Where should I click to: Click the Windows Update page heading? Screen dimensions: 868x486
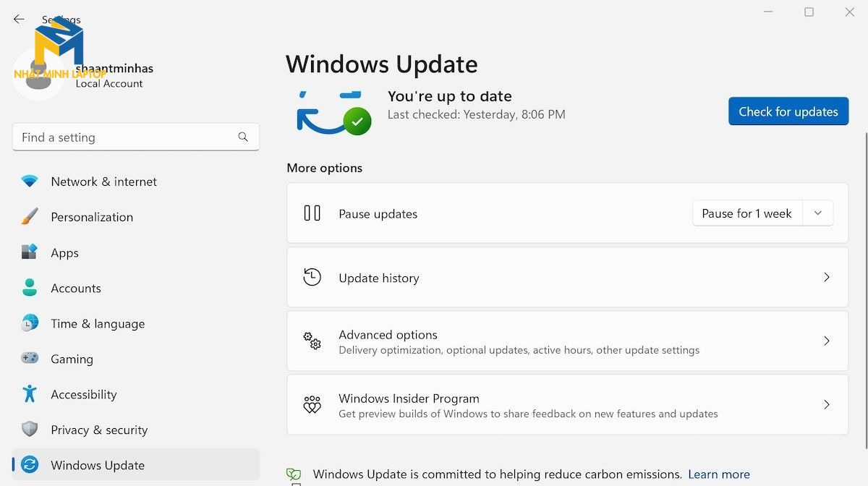[x=382, y=64]
